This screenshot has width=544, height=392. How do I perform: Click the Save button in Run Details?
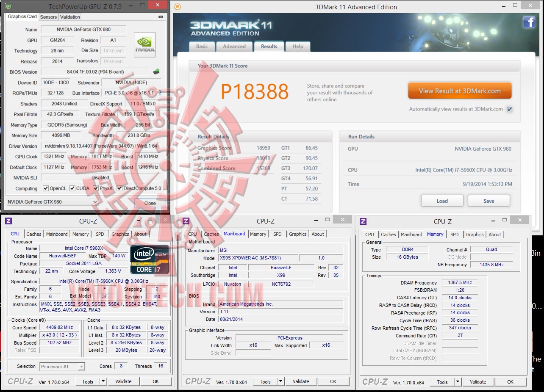[488, 201]
